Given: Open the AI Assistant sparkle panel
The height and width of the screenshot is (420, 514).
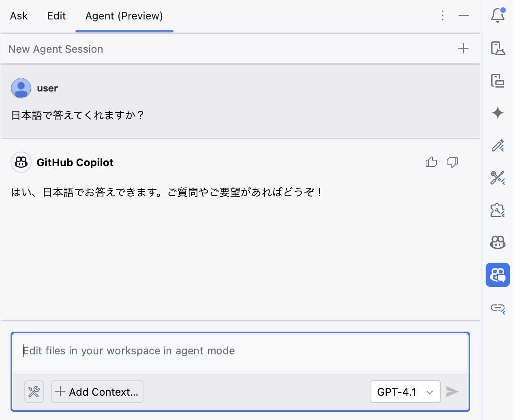Looking at the screenshot, I should click(498, 113).
